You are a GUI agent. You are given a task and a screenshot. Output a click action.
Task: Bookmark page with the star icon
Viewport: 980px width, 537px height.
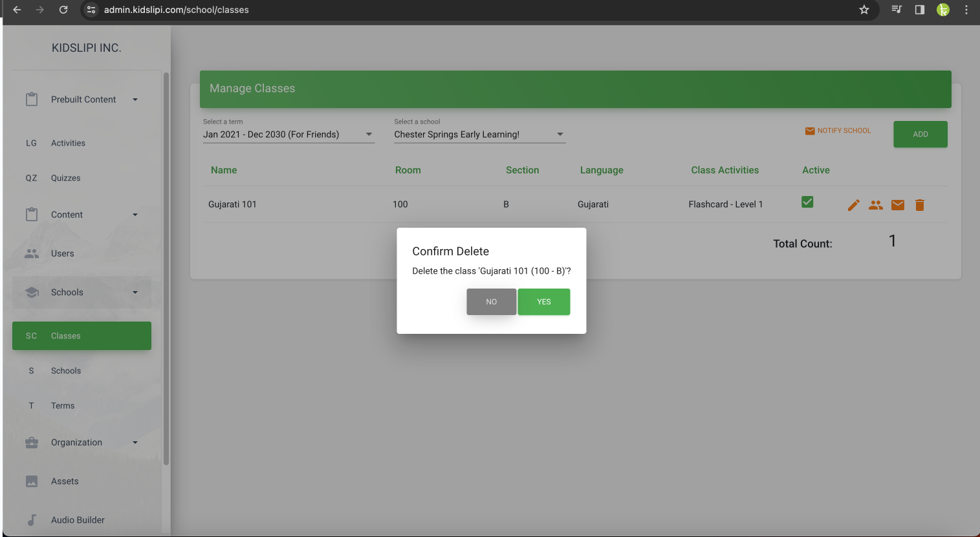point(864,10)
